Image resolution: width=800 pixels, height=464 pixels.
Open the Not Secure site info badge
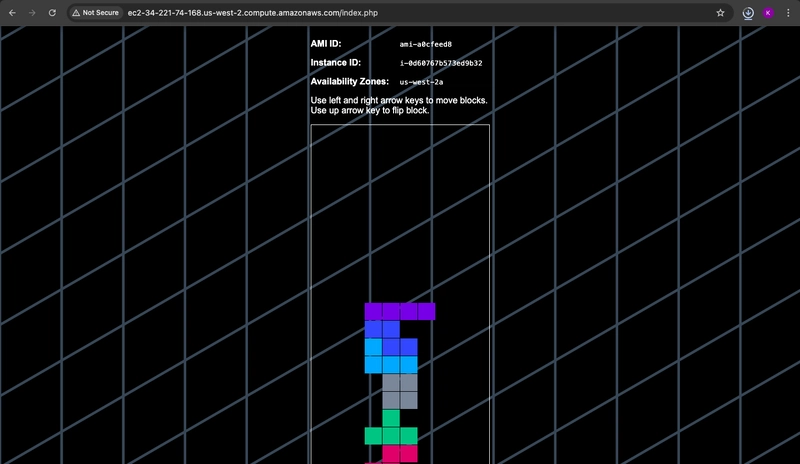pyautogui.click(x=95, y=13)
